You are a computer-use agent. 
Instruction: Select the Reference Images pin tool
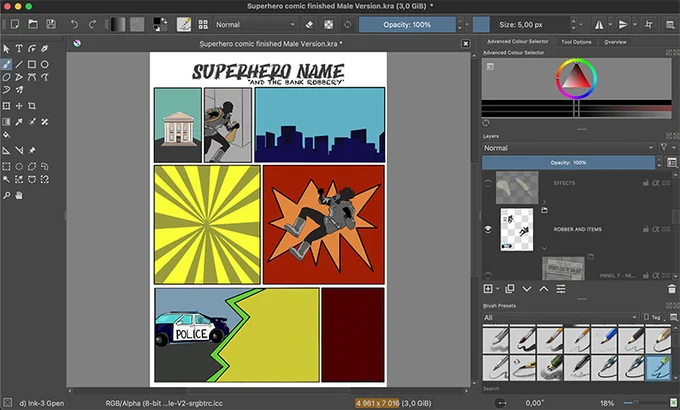click(32, 151)
